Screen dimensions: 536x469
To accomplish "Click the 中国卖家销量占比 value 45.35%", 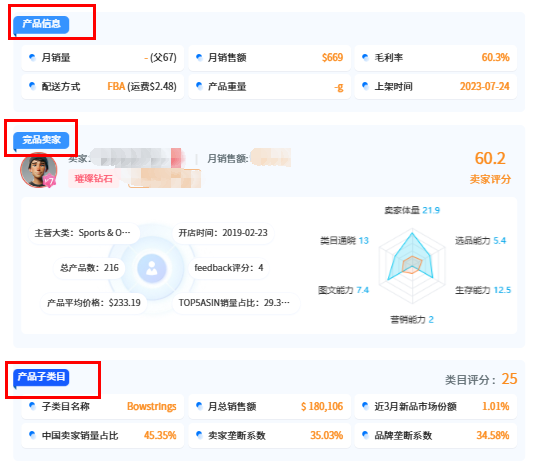I will tap(160, 436).
